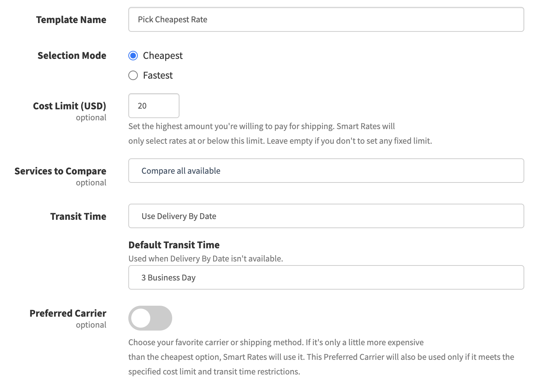Click the Cheapest option label text
The width and height of the screenshot is (544, 392).
pos(163,56)
